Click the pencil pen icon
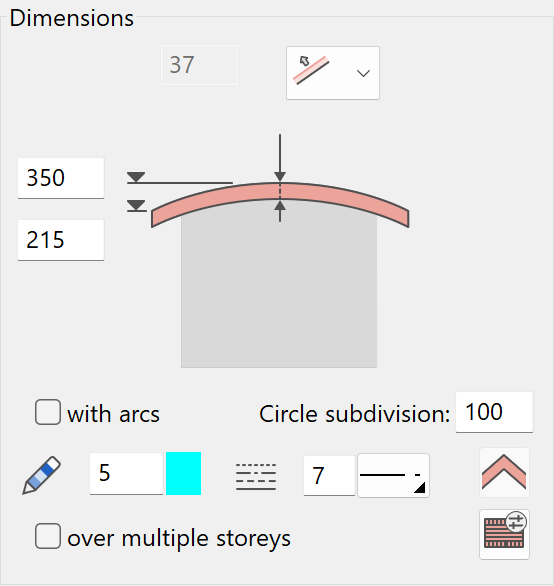Screen dimensions: 554x586 (41, 475)
